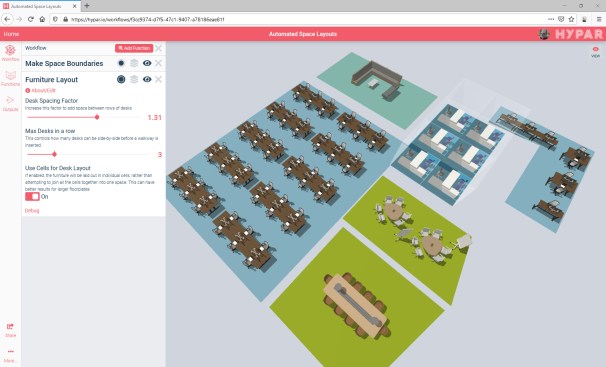Open the More options in sidebar
606x367 pixels.
click(x=10, y=355)
